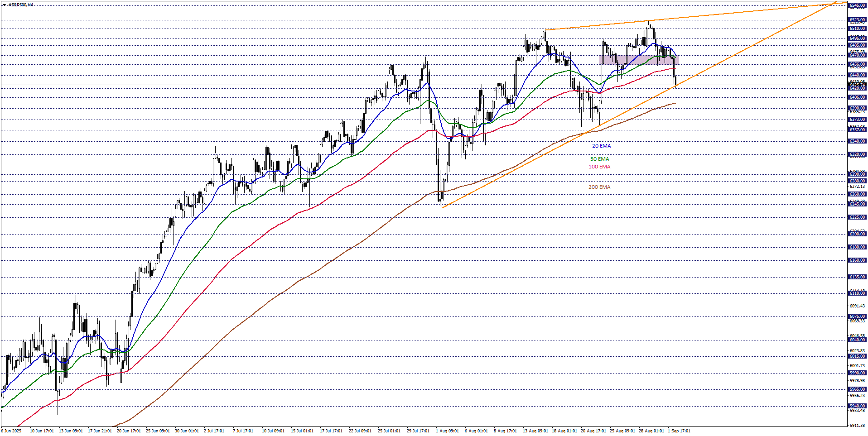Click the 13 Aug 09:01 date label

click(x=535, y=431)
